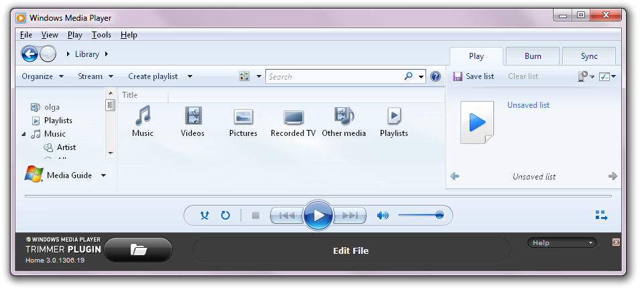
Task: Open the Playlists icon in content pane
Action: click(x=394, y=116)
